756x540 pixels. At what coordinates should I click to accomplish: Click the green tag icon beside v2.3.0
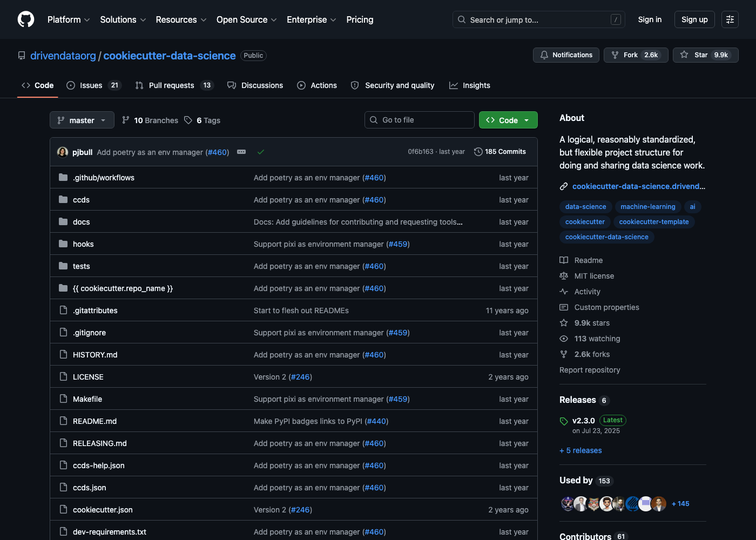click(564, 421)
